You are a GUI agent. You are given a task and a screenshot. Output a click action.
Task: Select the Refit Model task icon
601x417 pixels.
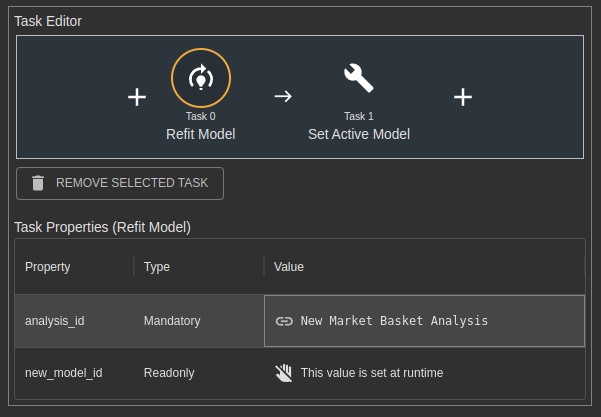tap(201, 78)
